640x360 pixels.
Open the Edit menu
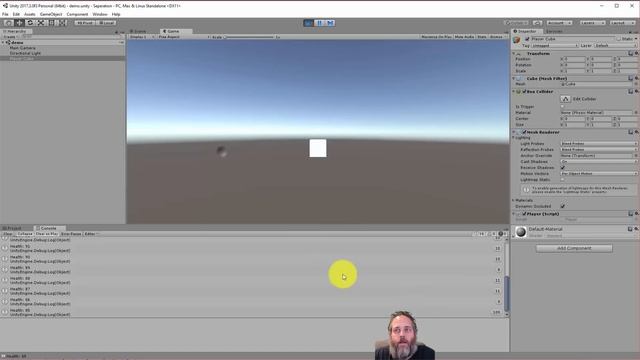coord(16,14)
